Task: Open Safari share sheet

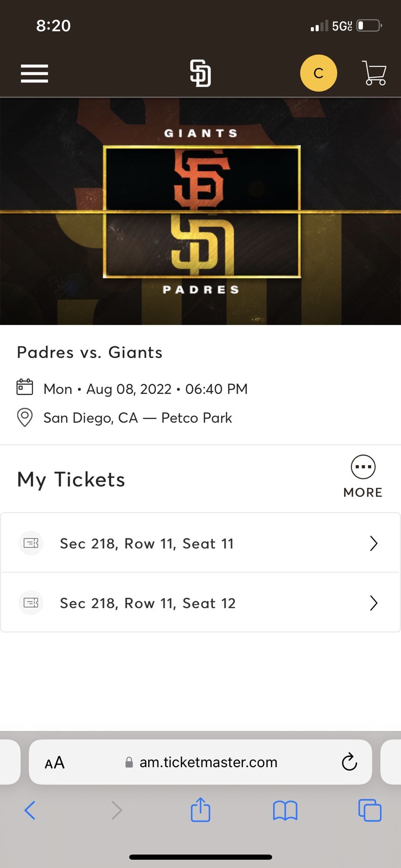Action: 200,810
